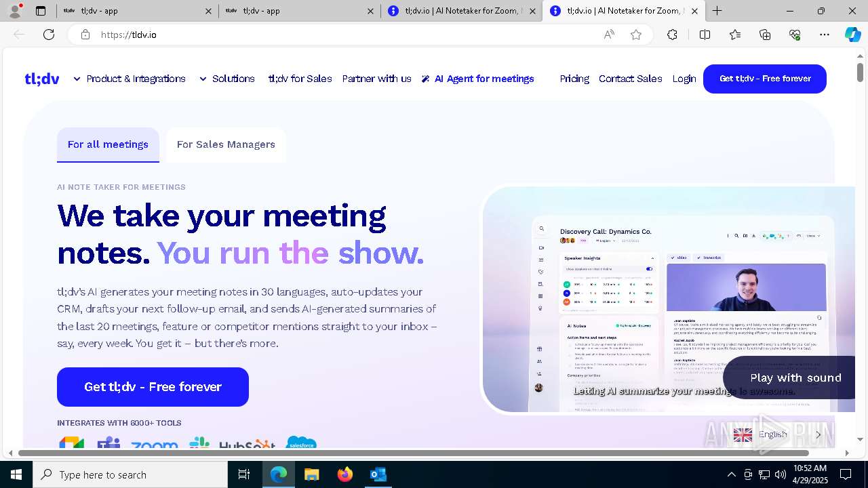Image resolution: width=868 pixels, height=488 pixels.
Task: Open the Edge profile avatar icon
Action: [15, 11]
